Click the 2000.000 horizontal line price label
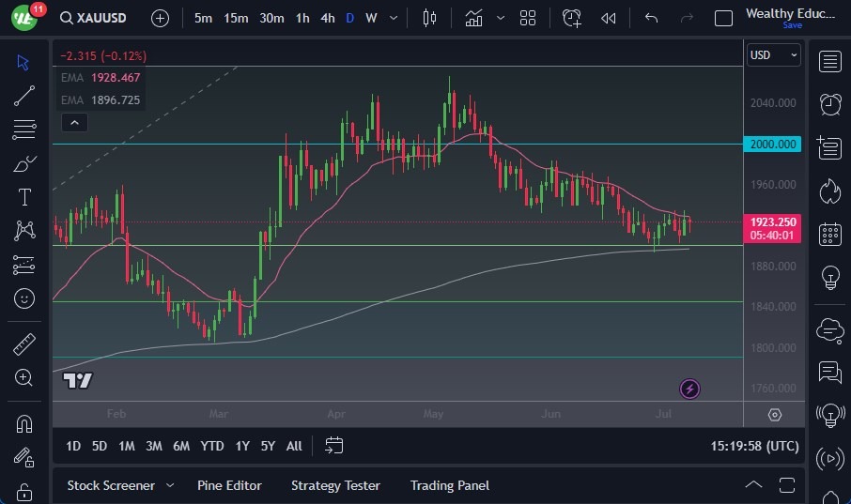Image resolution: width=851 pixels, height=504 pixels. (x=774, y=144)
